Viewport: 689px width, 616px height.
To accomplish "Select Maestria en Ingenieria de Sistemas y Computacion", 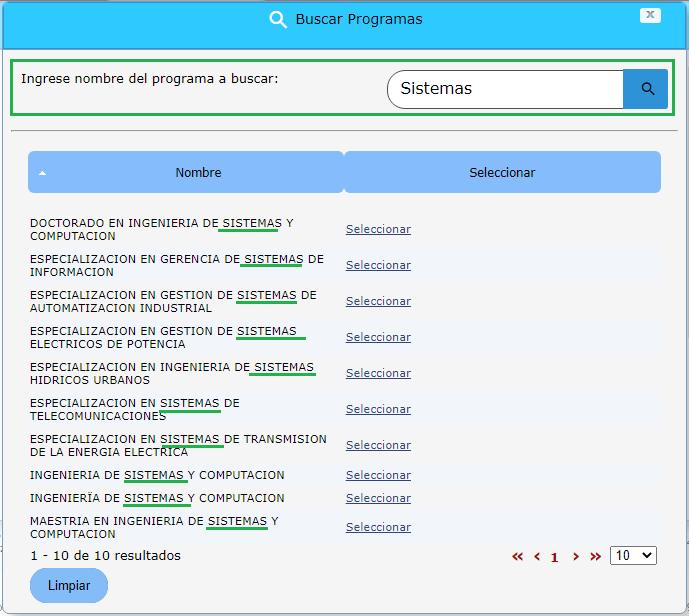I will (378, 527).
